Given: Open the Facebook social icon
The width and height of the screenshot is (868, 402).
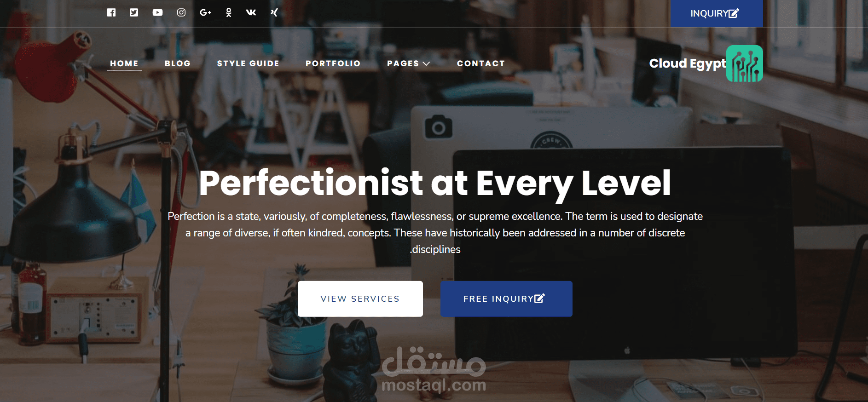Looking at the screenshot, I should [x=111, y=12].
